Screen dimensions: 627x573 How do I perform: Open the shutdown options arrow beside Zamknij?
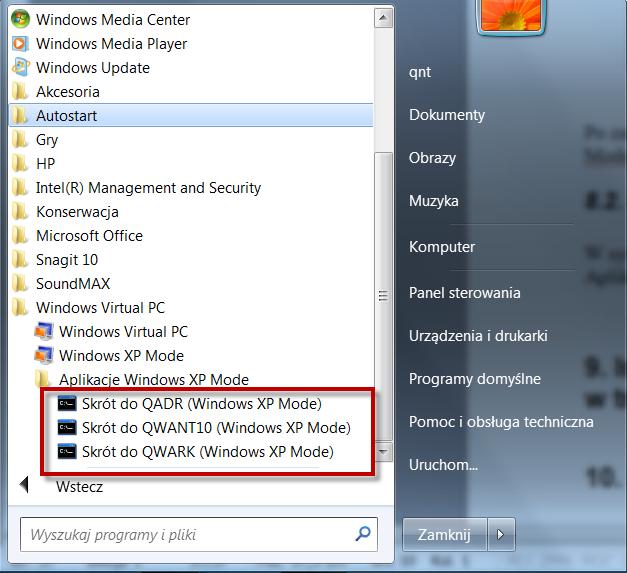point(501,535)
